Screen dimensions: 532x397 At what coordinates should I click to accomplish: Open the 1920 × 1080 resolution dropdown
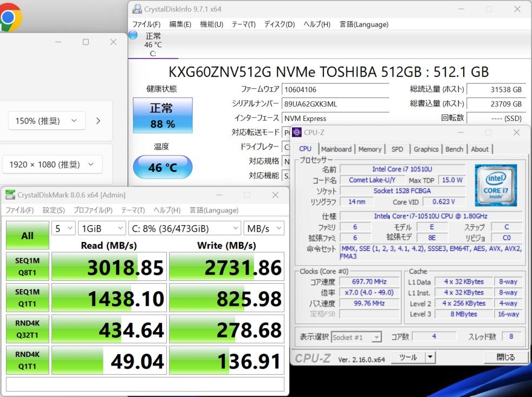(x=52, y=164)
